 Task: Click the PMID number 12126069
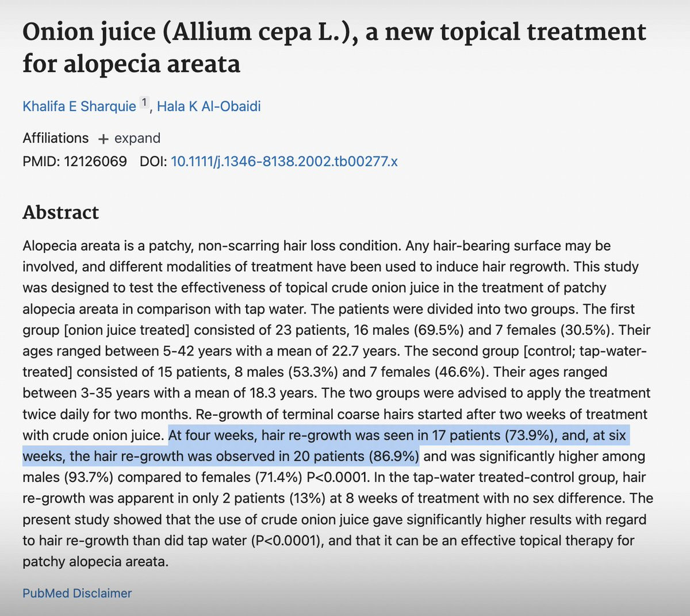(96, 161)
